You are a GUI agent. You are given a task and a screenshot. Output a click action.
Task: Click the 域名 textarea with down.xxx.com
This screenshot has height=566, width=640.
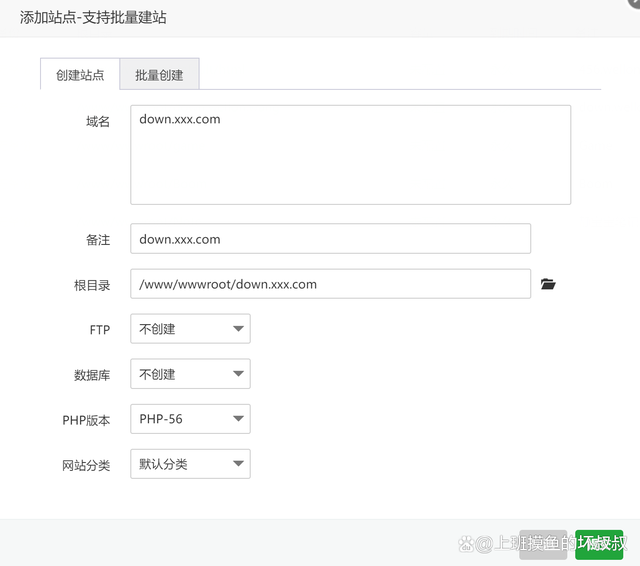[x=351, y=155]
